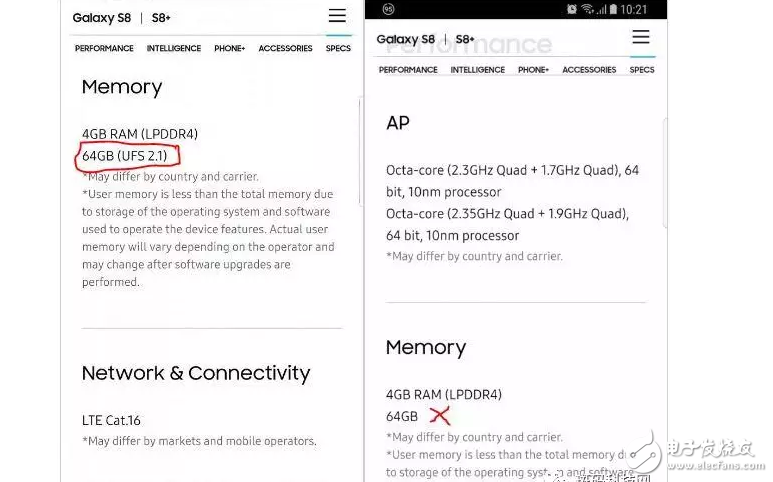Tap the cellular signal bars icon in the status bar

click(x=601, y=10)
